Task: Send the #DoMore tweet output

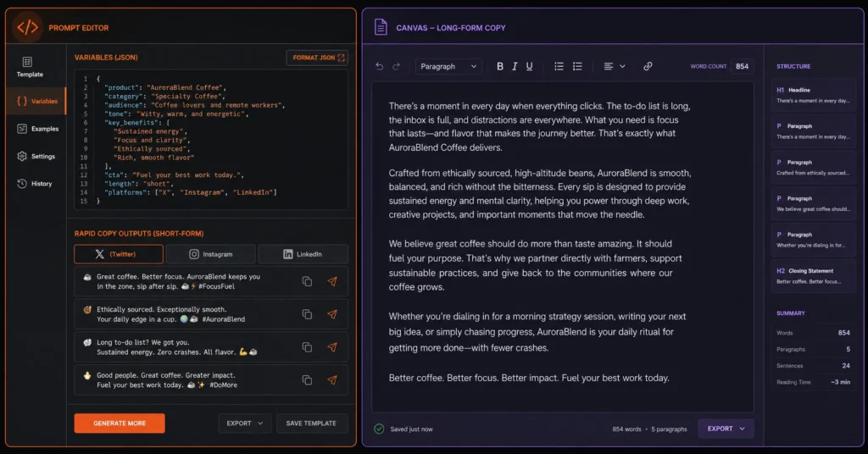Action: pyautogui.click(x=332, y=380)
